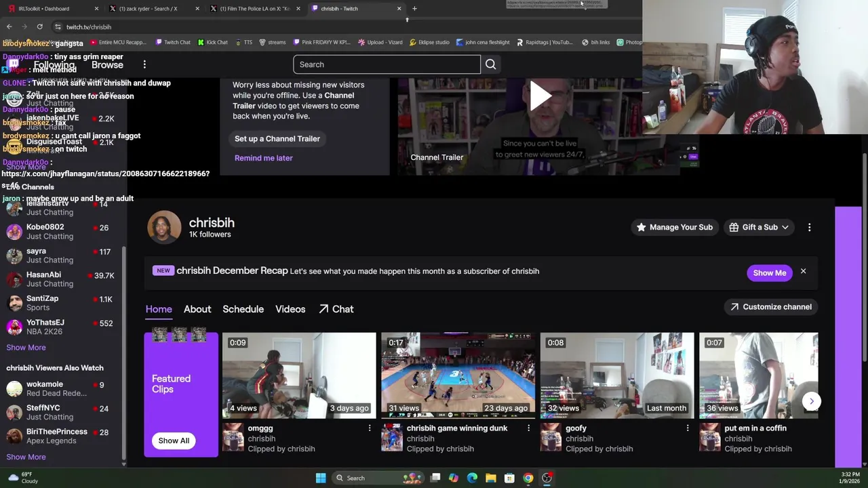Open options menu for goofy clip

pos(687,428)
